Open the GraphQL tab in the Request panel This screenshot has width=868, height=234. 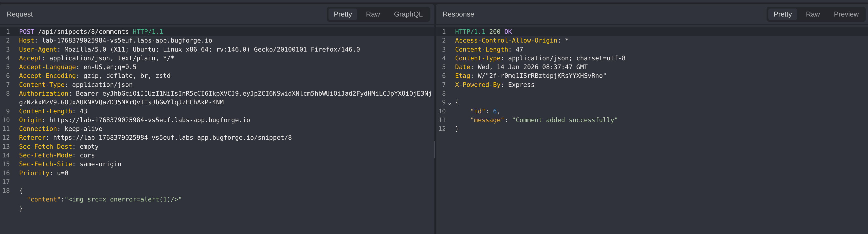point(408,14)
